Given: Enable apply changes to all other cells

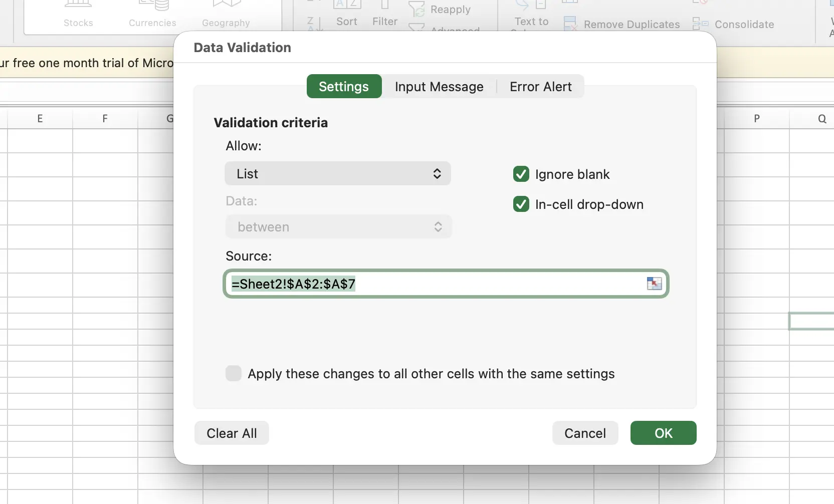Looking at the screenshot, I should coord(234,374).
